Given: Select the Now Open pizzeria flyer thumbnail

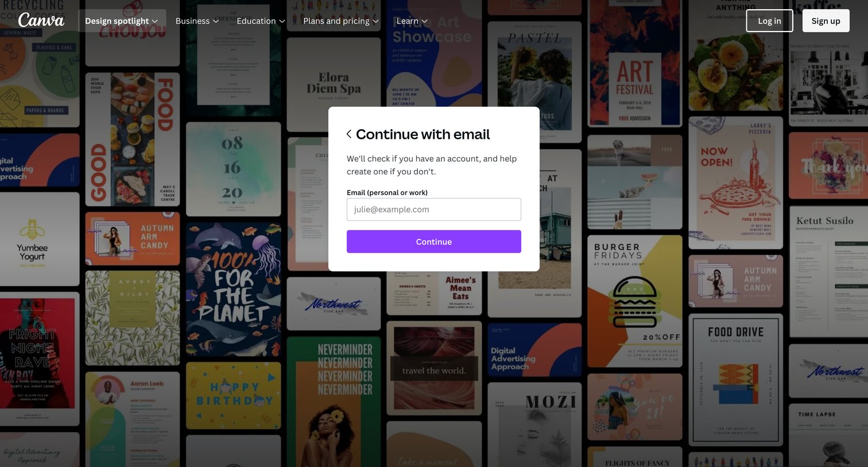Looking at the screenshot, I should tap(736, 182).
